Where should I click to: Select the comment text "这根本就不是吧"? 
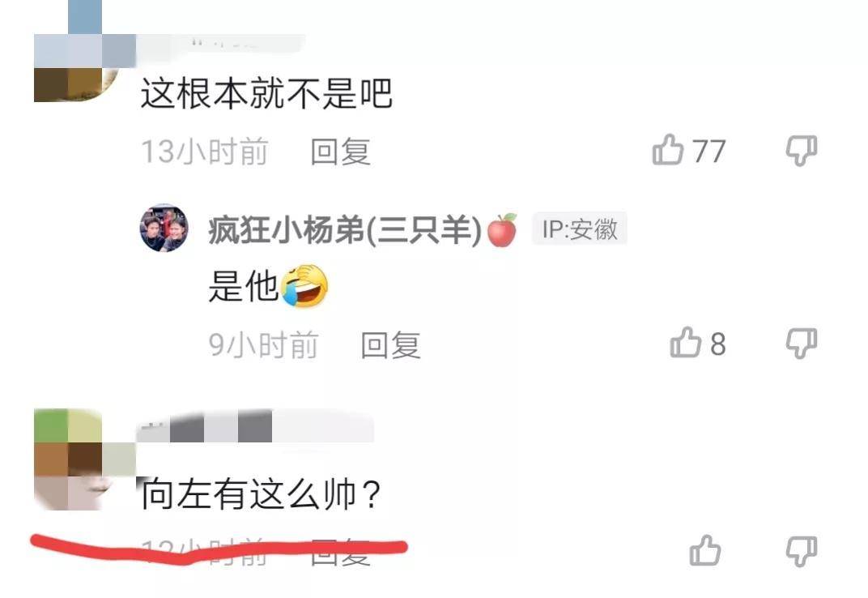pyautogui.click(x=266, y=93)
